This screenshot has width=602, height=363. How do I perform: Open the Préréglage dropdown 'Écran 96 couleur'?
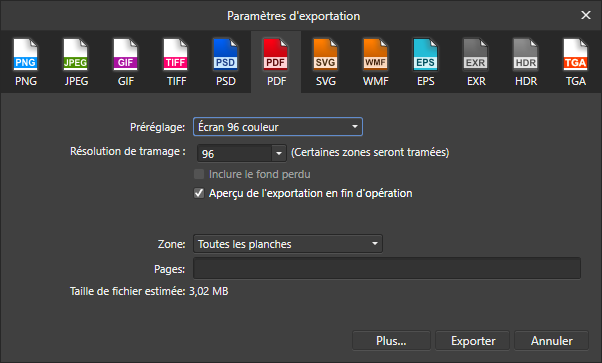point(278,127)
